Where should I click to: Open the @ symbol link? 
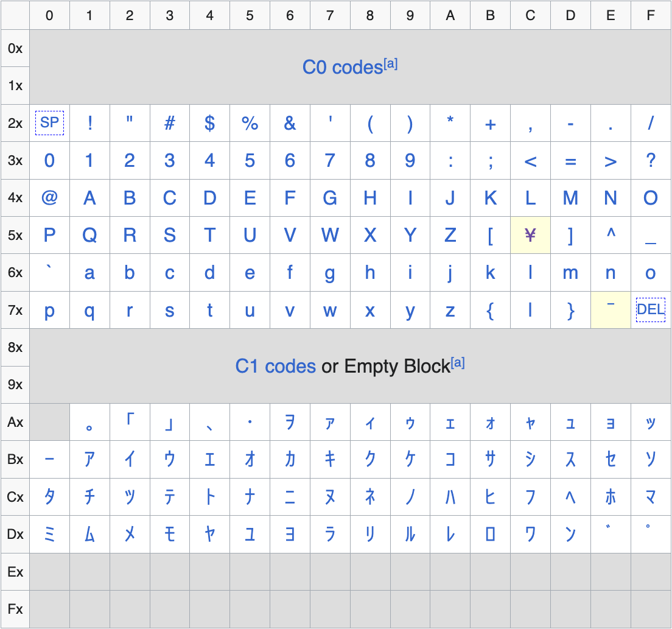coord(49,198)
